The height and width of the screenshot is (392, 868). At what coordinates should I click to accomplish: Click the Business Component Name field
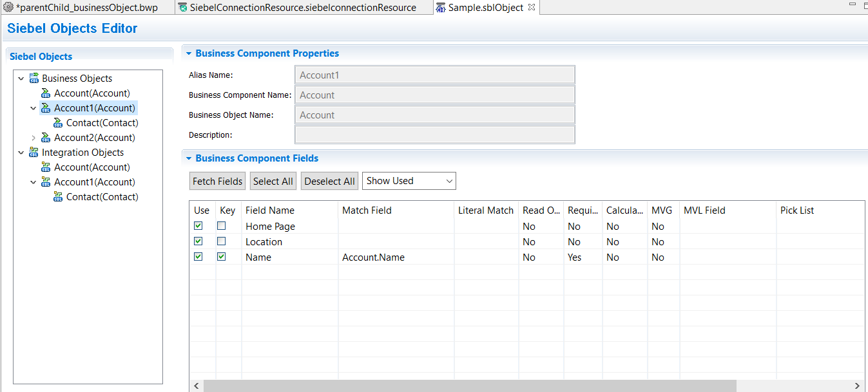click(x=435, y=95)
